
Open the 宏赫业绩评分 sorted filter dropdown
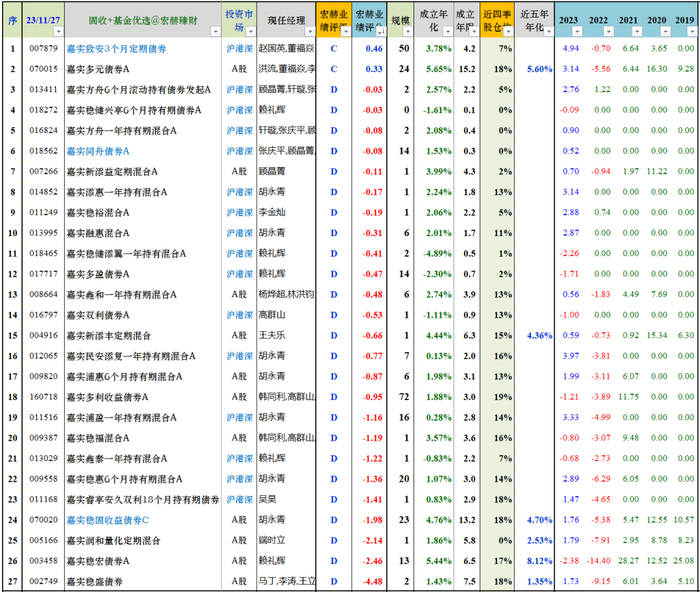(380, 31)
